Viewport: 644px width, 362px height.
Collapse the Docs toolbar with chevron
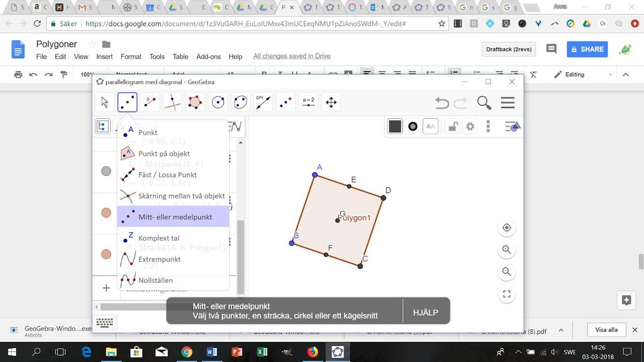pyautogui.click(x=626, y=75)
